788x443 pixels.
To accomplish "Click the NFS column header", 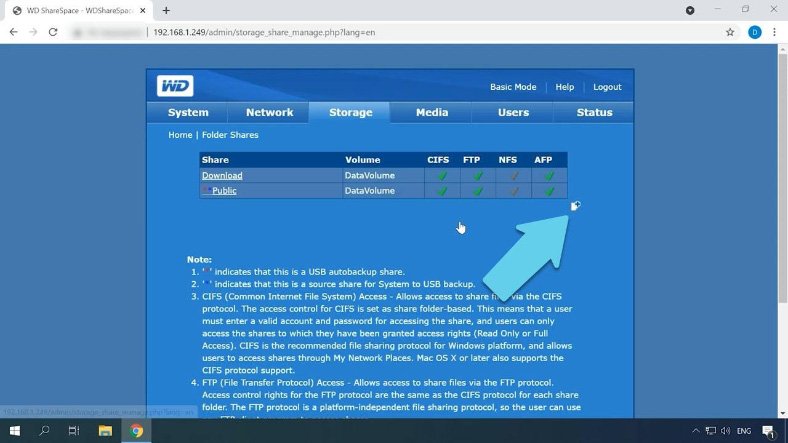I will click(x=508, y=160).
